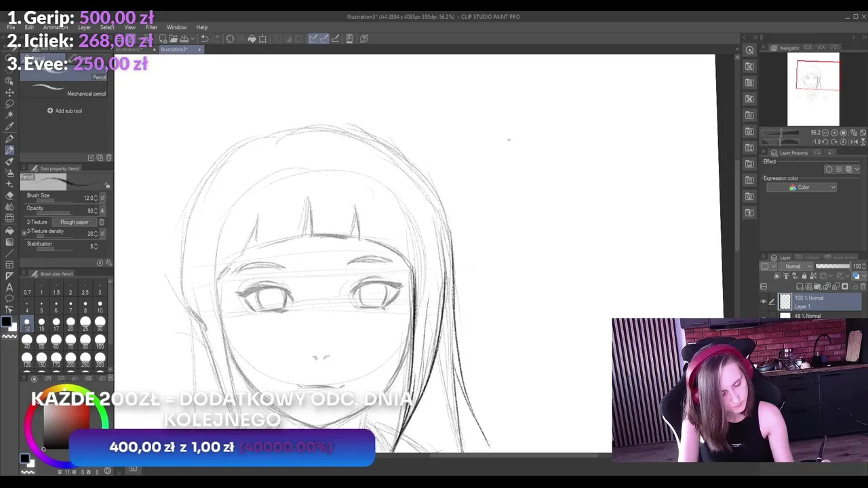Adjust the Opacity slider
The height and width of the screenshot is (488, 868).
click(x=54, y=212)
